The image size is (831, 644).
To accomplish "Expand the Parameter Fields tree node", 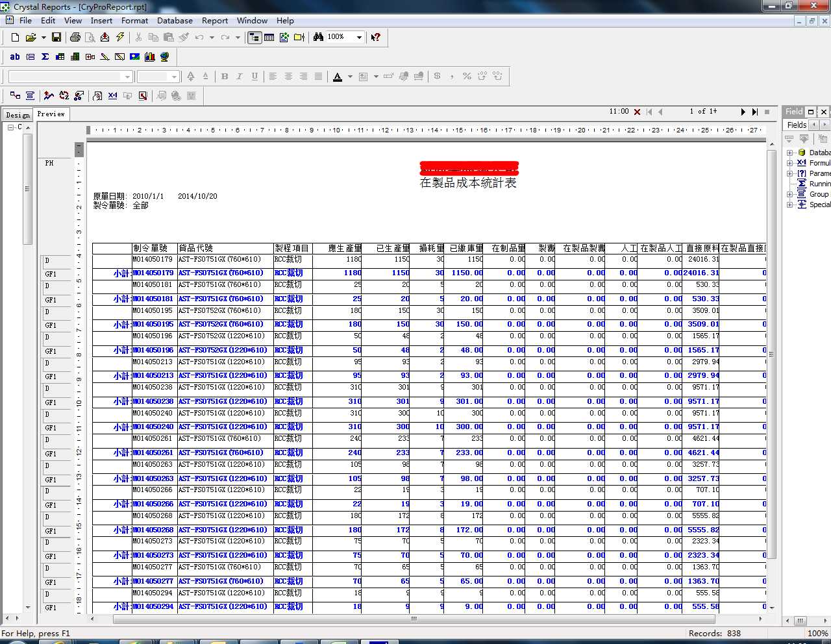I will click(x=790, y=173).
